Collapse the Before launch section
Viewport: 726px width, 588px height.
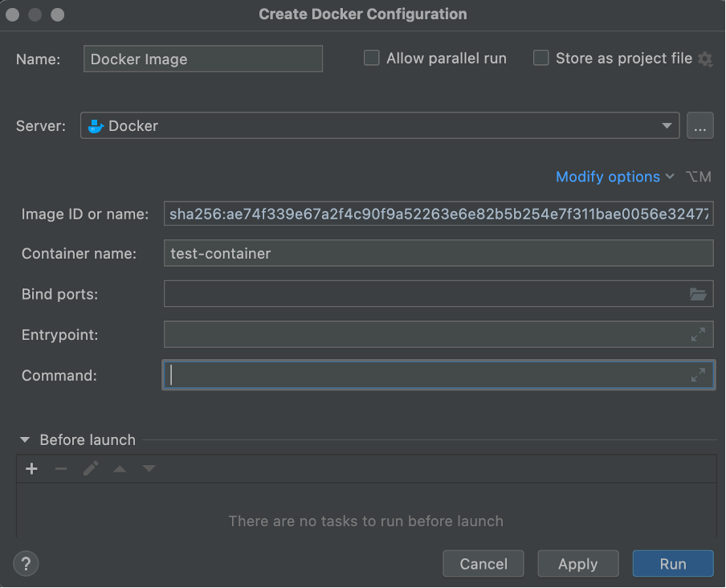coord(25,440)
